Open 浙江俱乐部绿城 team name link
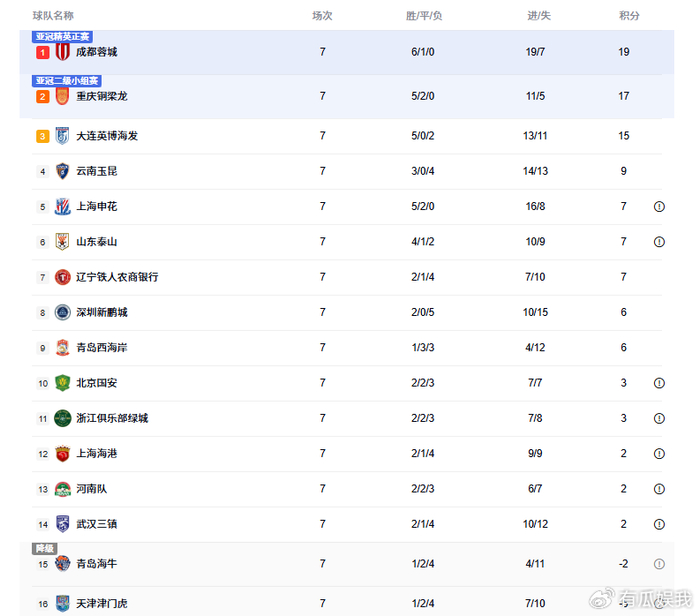Screen dimensions: 700x616 coord(112,418)
